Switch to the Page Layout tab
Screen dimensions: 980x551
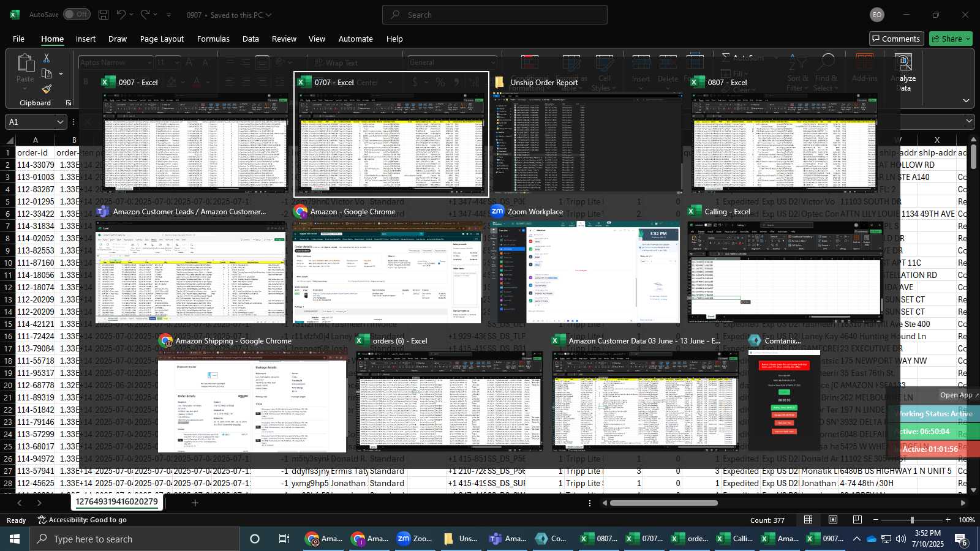[162, 39]
